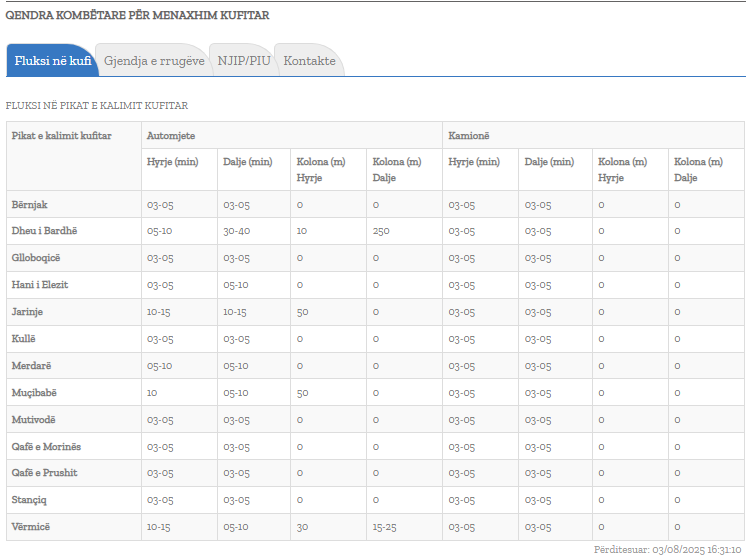This screenshot has height=560, width=748.
Task: Open the NJIP/PIU tab
Action: click(244, 61)
